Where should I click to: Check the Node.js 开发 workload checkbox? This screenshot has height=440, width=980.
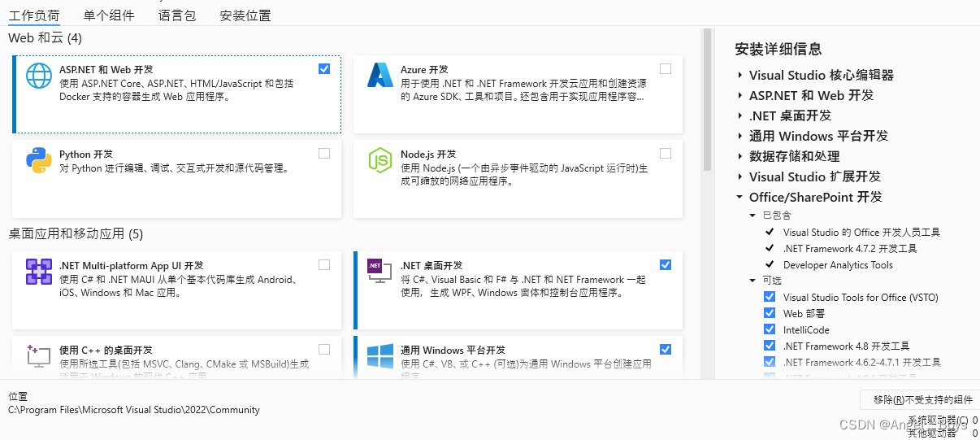tap(666, 153)
